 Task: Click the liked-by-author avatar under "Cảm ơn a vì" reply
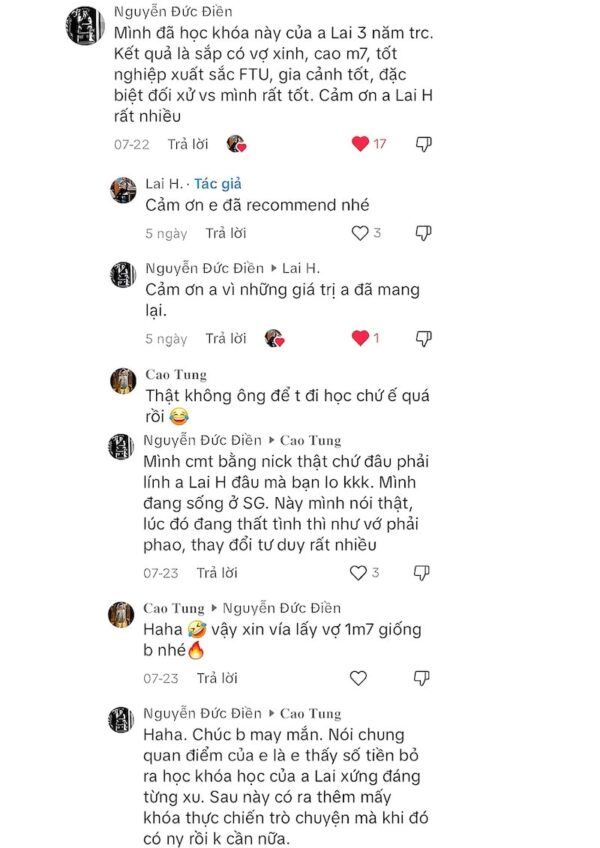(274, 338)
